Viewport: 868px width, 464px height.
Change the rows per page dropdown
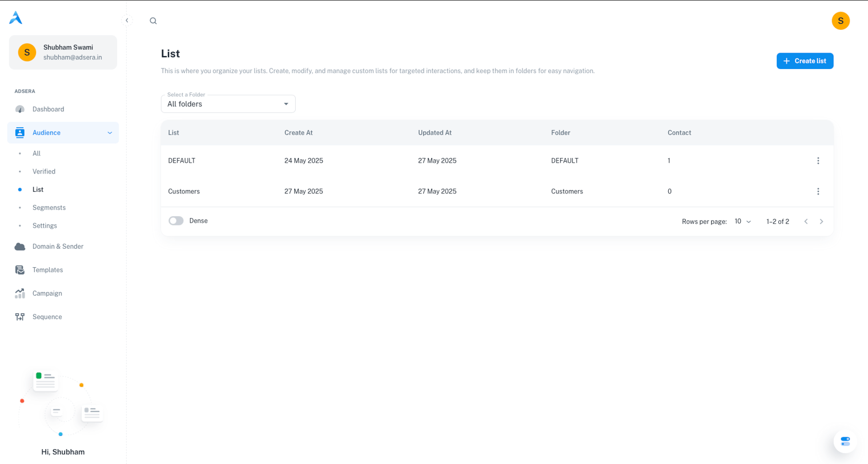coord(742,221)
